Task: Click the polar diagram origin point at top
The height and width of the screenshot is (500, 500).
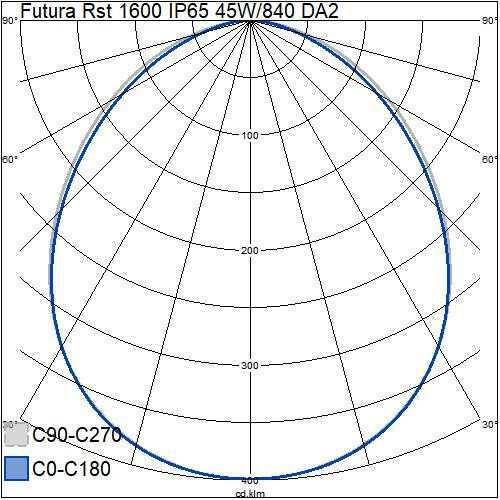Action: [250, 21]
